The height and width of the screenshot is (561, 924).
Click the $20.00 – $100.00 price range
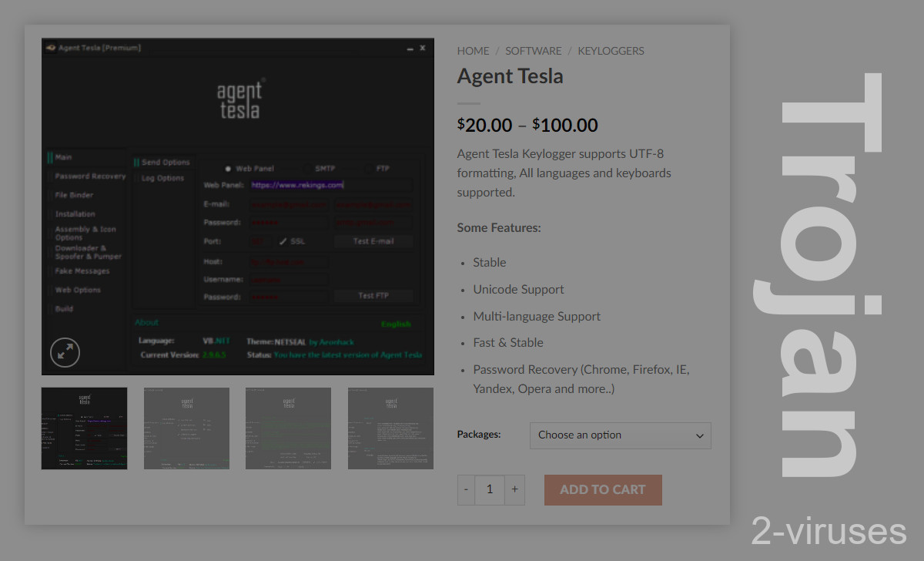[x=527, y=125]
